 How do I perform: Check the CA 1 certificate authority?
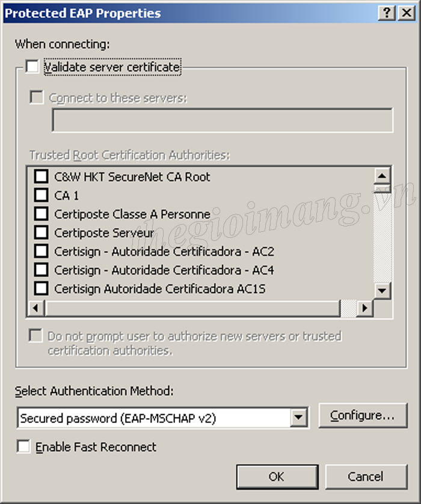(x=41, y=195)
